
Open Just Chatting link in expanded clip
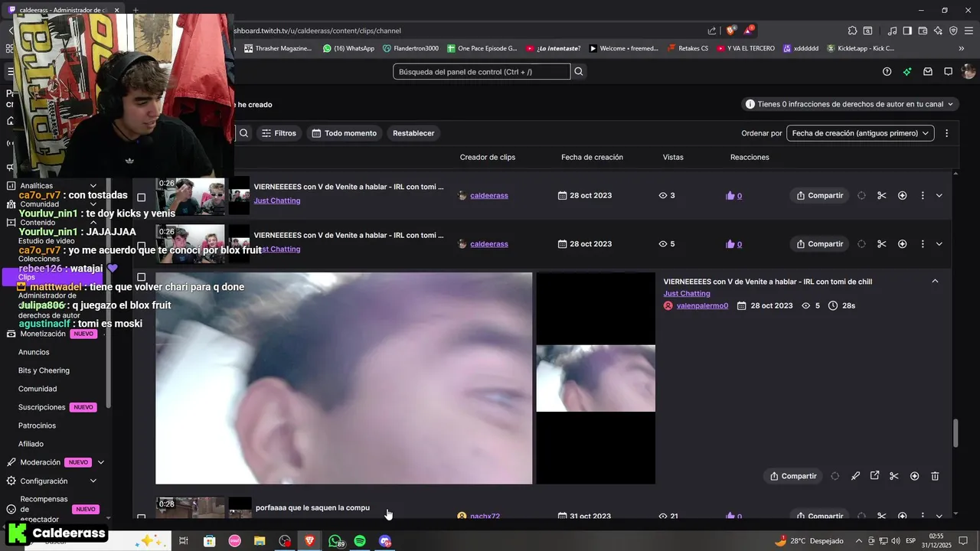point(687,293)
